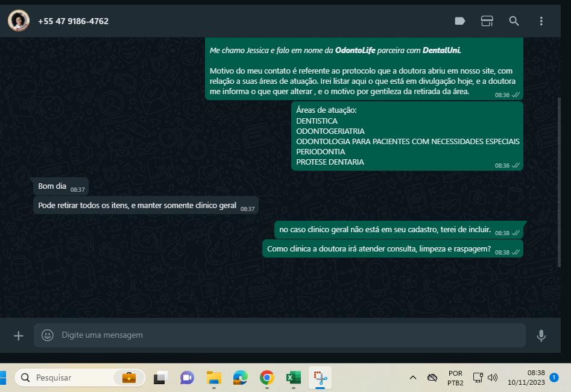Screen dimensions: 571x392
Task: Select the 'Bom dia' message
Action: click(x=60, y=186)
